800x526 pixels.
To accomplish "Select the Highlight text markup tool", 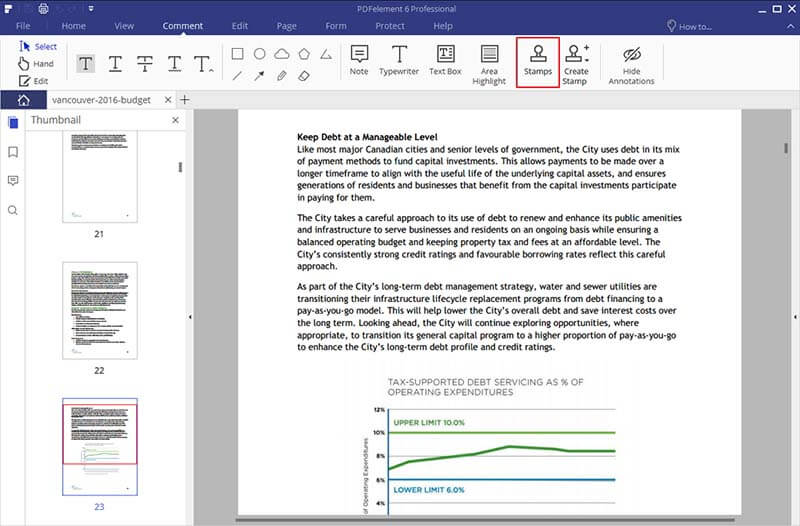I will tap(86, 64).
